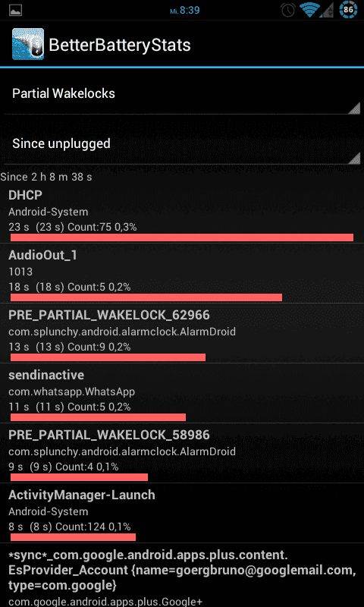Tap the Partial Wakelocks spinner arrow corner
This screenshot has width=364, height=607.
(x=354, y=108)
